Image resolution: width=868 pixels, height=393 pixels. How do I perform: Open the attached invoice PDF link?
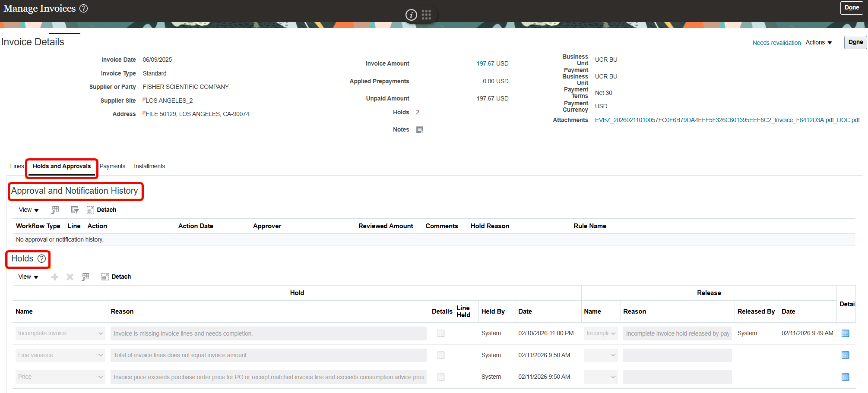pyautogui.click(x=727, y=120)
